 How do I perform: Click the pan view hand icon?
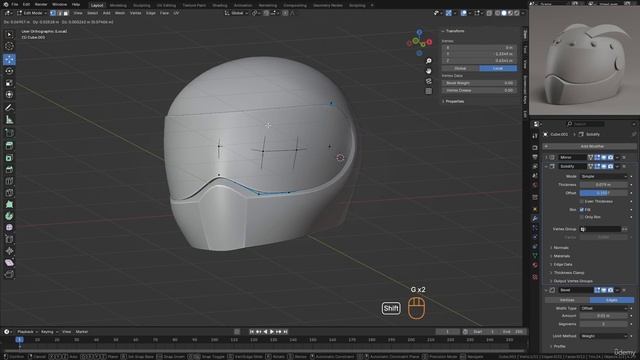(429, 71)
